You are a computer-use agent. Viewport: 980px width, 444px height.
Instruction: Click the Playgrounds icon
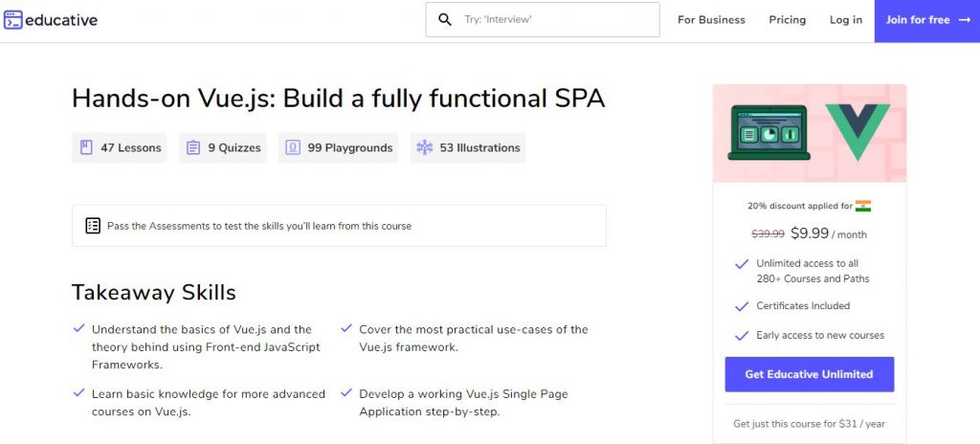(293, 147)
